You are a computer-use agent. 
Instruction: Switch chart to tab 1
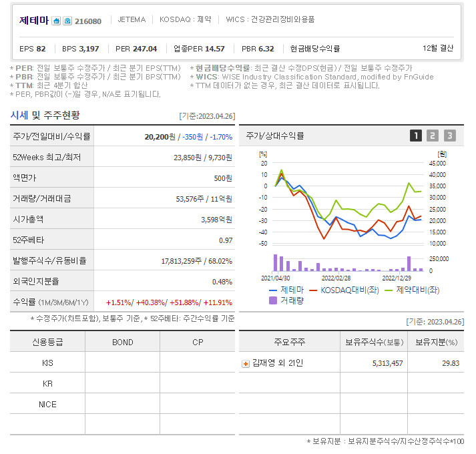(416, 136)
